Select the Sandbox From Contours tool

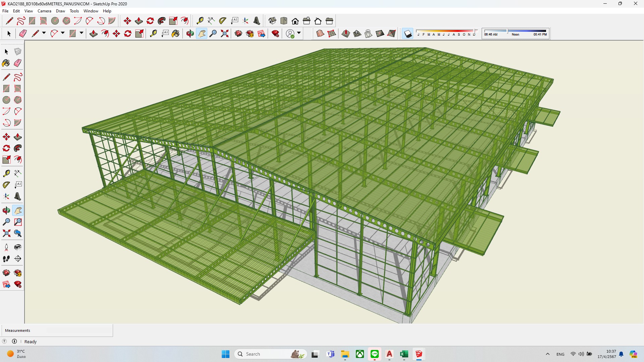click(320, 34)
